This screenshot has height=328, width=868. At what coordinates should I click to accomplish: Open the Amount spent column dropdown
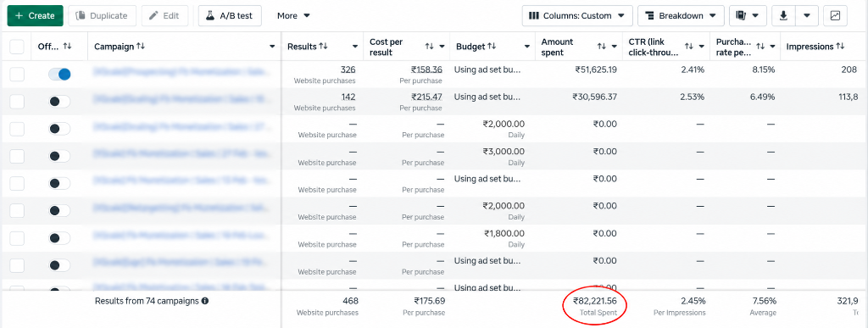[x=614, y=47]
